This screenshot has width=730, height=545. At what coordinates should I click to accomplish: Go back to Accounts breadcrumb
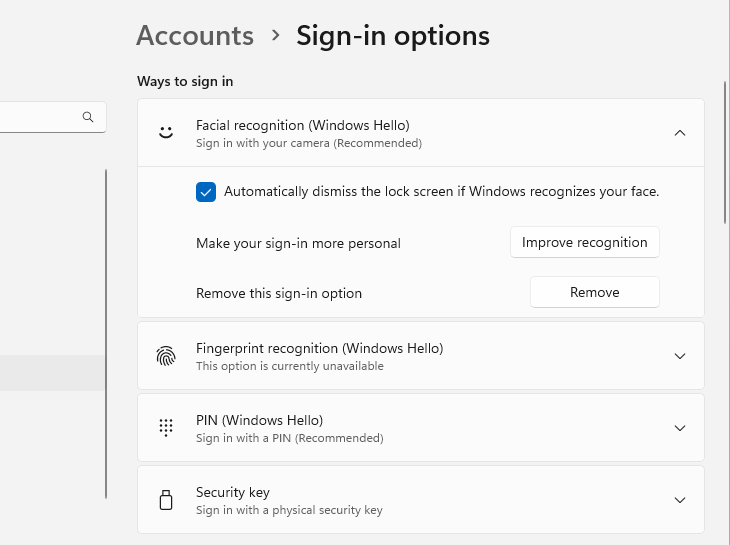tap(195, 36)
